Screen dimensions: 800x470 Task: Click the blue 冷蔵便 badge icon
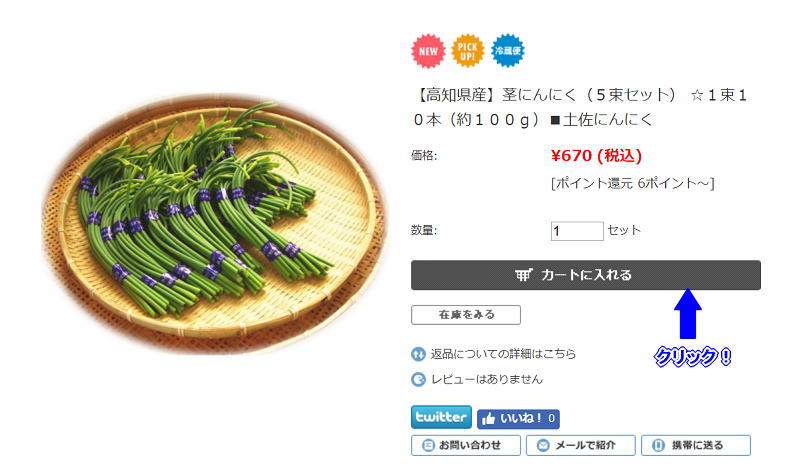coord(508,51)
